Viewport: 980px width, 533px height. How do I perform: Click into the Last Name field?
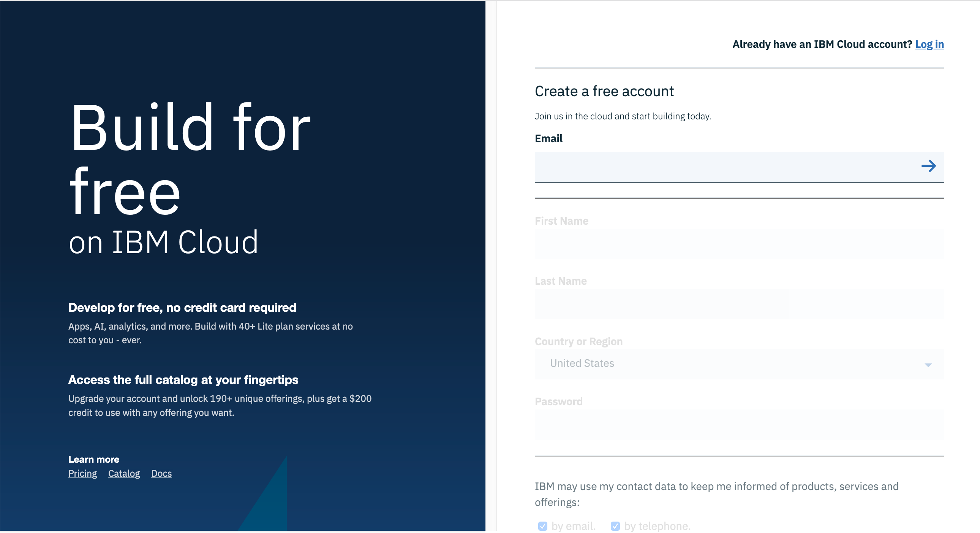(x=739, y=304)
